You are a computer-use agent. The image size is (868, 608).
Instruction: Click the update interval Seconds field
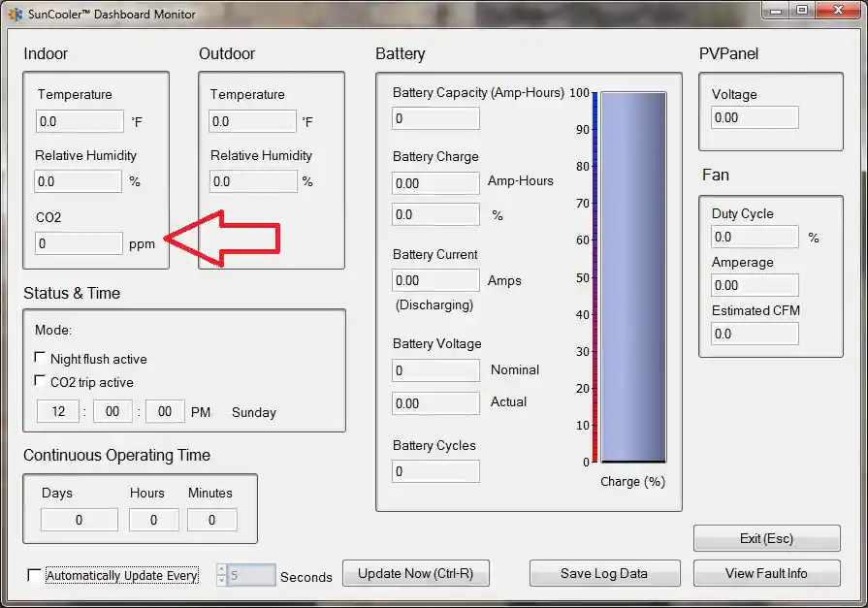coord(251,575)
